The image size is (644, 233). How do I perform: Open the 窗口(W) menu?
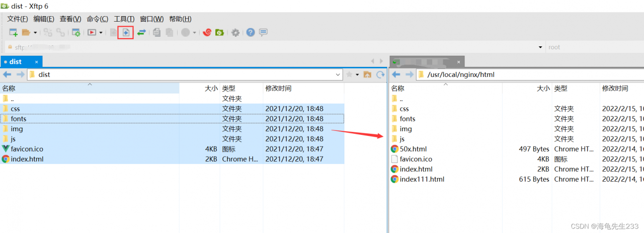(x=152, y=19)
